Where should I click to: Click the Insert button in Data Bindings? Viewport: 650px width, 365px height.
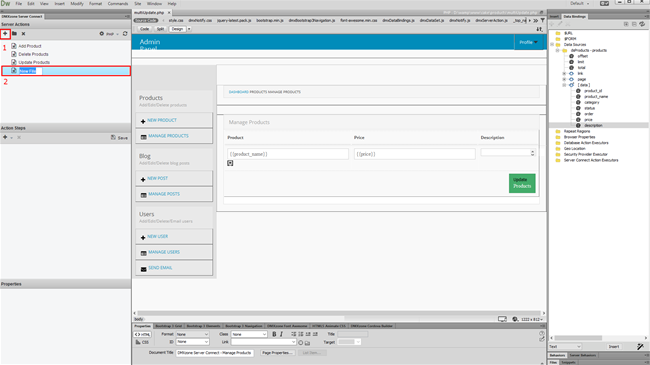(x=614, y=346)
